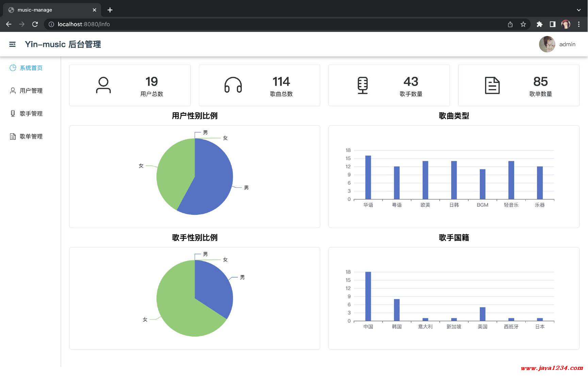
Task: Open 歌单管理 menu item
Action: tap(31, 136)
